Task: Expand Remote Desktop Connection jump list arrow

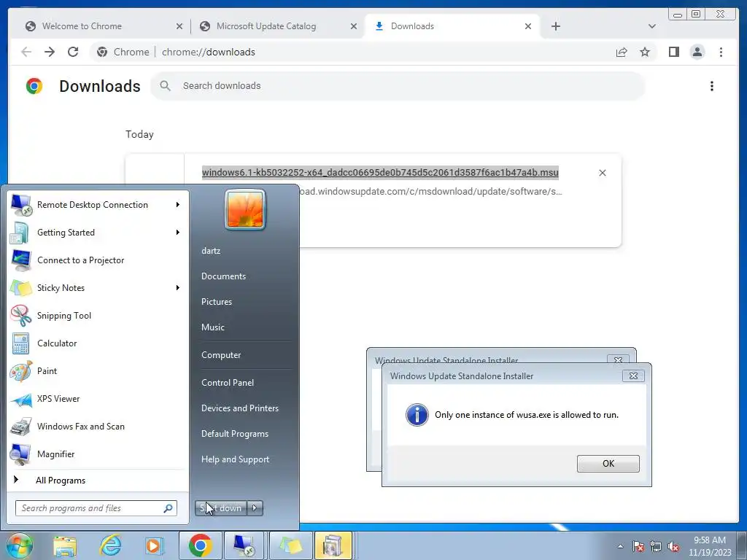Action: (x=178, y=205)
